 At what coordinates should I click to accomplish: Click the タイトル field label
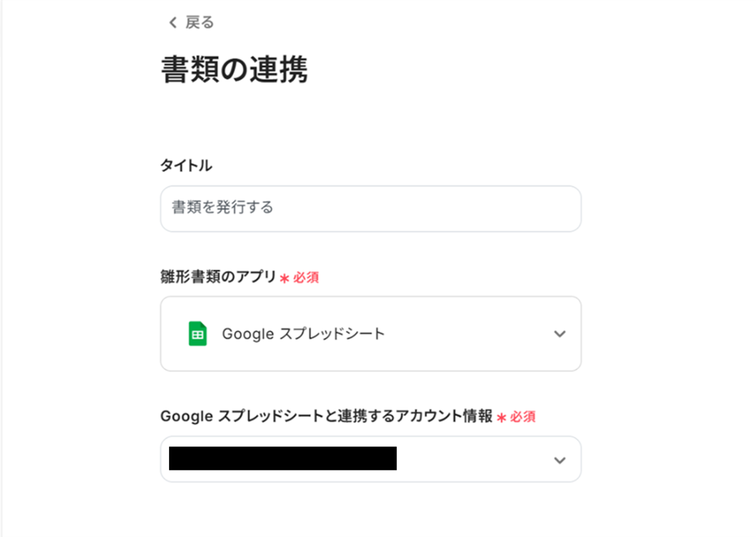[186, 165]
